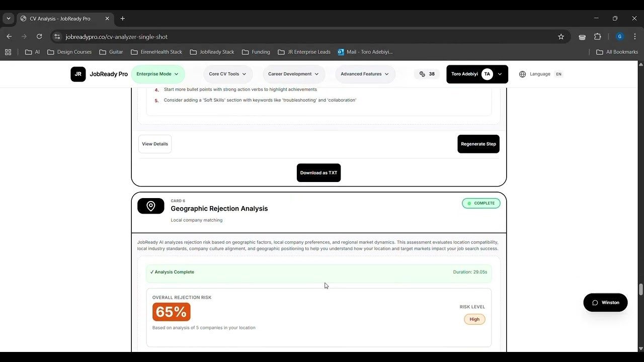Click the Download as TXT button

coord(318,172)
